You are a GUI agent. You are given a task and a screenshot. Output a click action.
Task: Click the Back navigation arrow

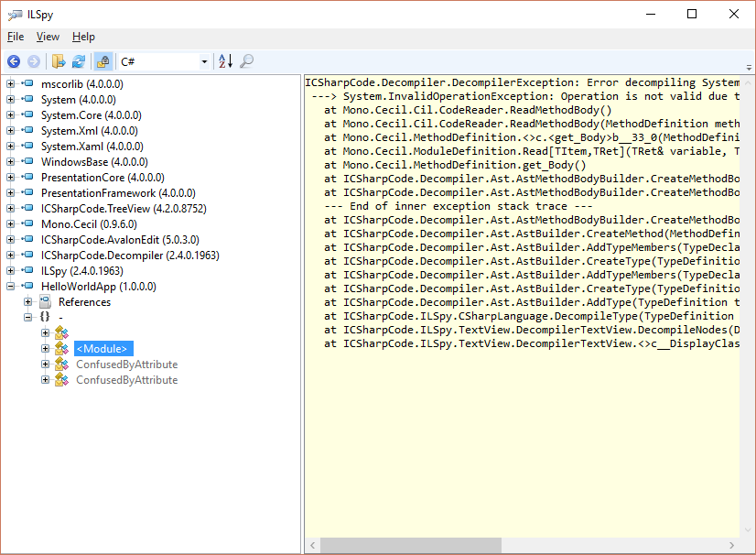14,61
